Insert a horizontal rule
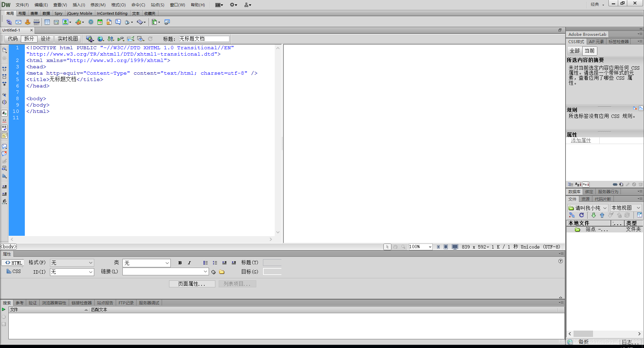 click(x=37, y=22)
